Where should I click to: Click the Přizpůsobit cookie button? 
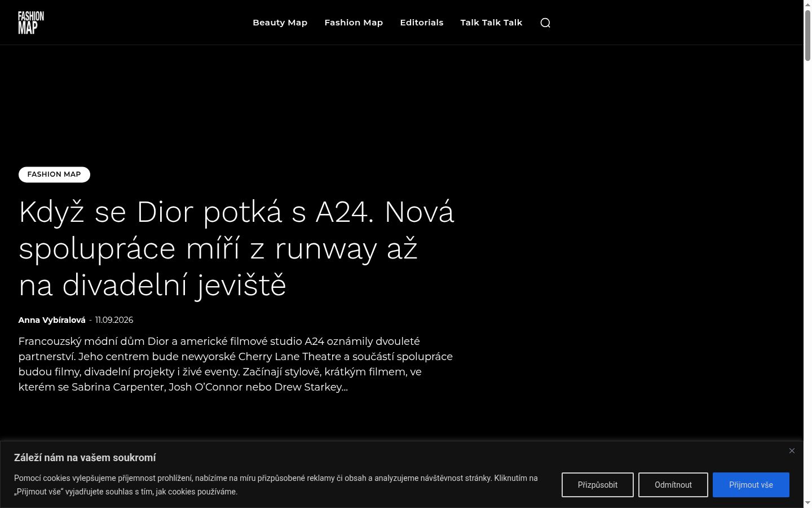tap(598, 485)
